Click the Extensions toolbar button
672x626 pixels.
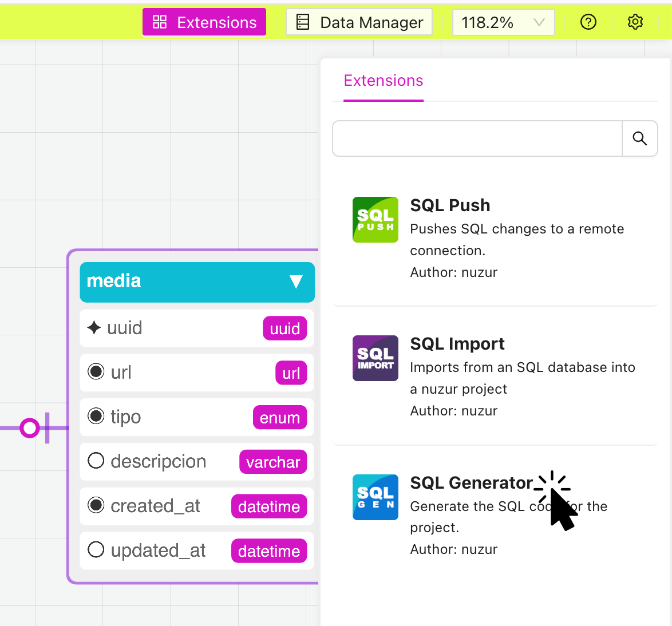[204, 22]
